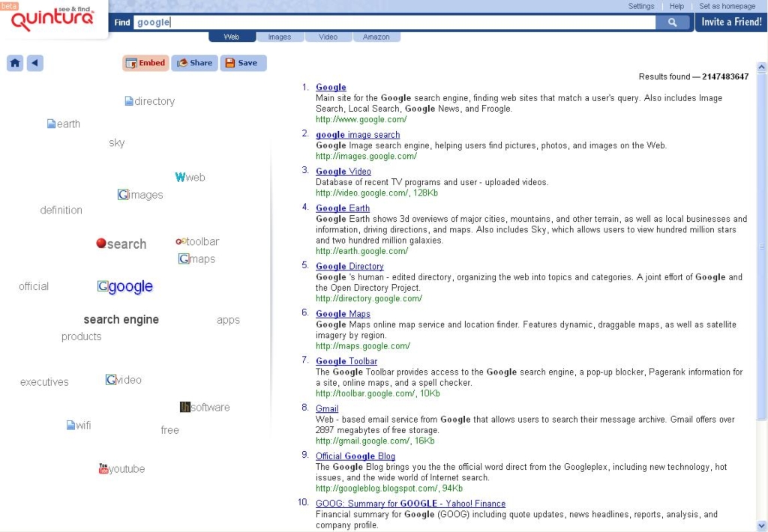Click the back arrow button

34,63
